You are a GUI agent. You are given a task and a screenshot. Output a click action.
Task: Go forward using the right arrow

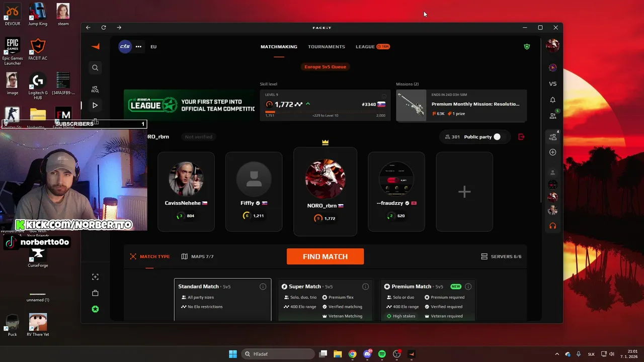pos(119,28)
